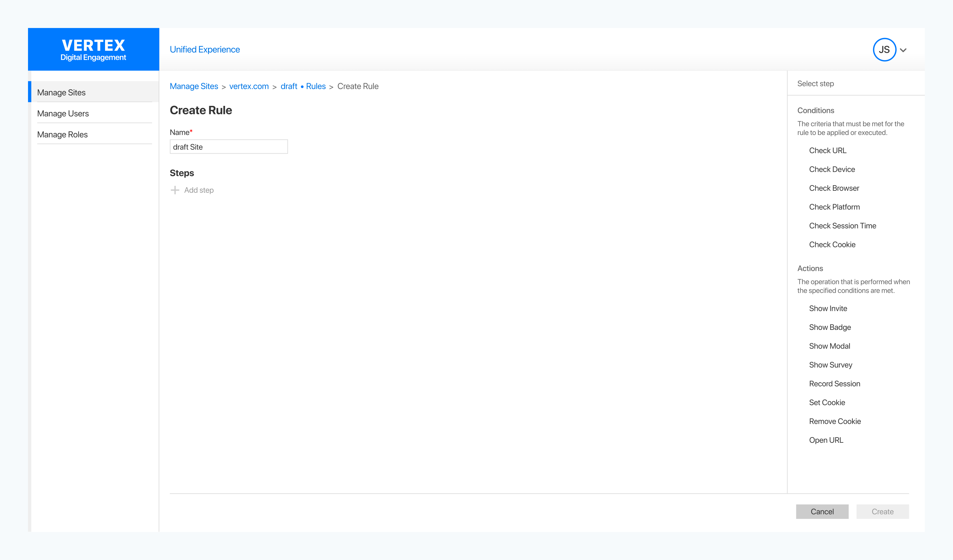Choose the Check Browser condition

coord(834,188)
